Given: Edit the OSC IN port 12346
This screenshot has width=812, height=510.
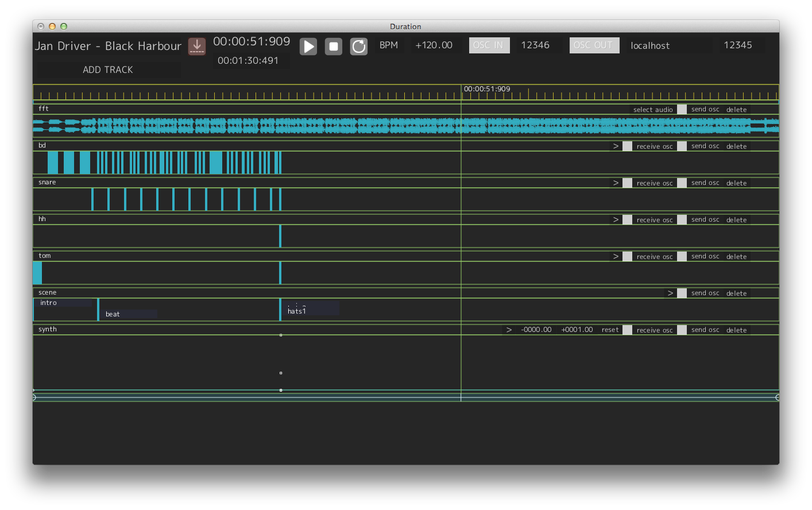Looking at the screenshot, I should 536,45.
